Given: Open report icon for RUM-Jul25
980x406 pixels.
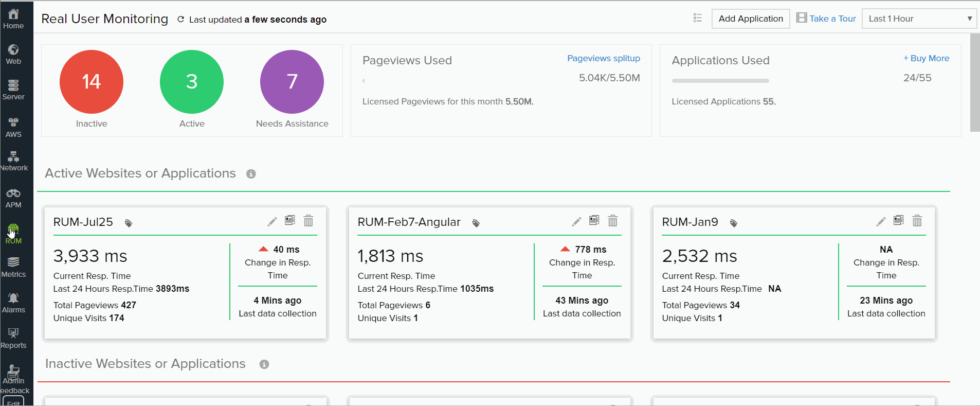Looking at the screenshot, I should [290, 220].
